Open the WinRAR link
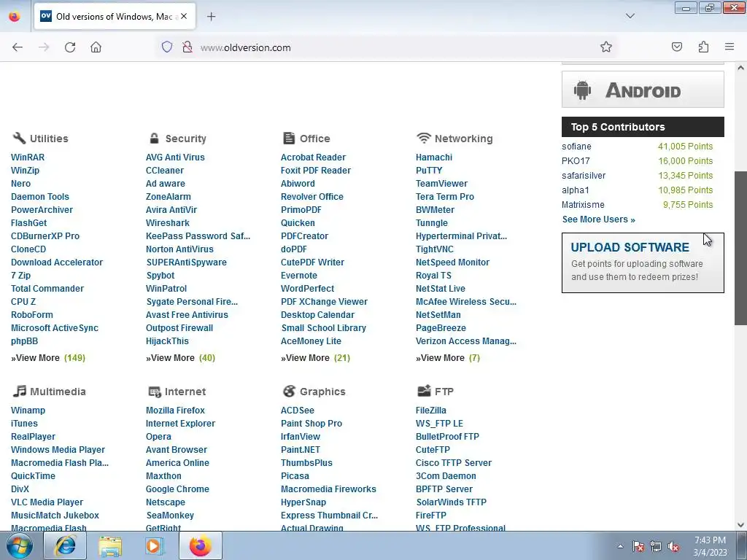The height and width of the screenshot is (560, 747). [28, 157]
